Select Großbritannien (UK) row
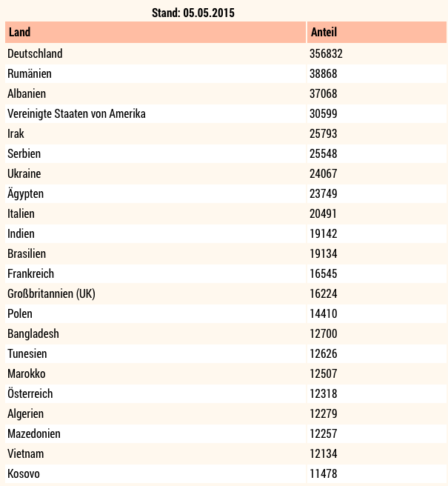This screenshot has height=486, width=448. [226, 293]
